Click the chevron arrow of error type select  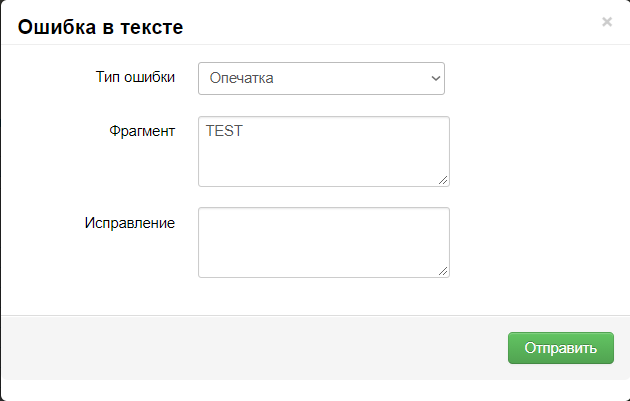point(435,78)
